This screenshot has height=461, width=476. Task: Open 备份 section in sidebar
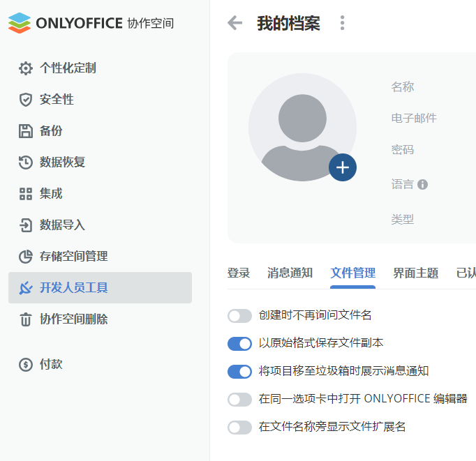[101, 131]
